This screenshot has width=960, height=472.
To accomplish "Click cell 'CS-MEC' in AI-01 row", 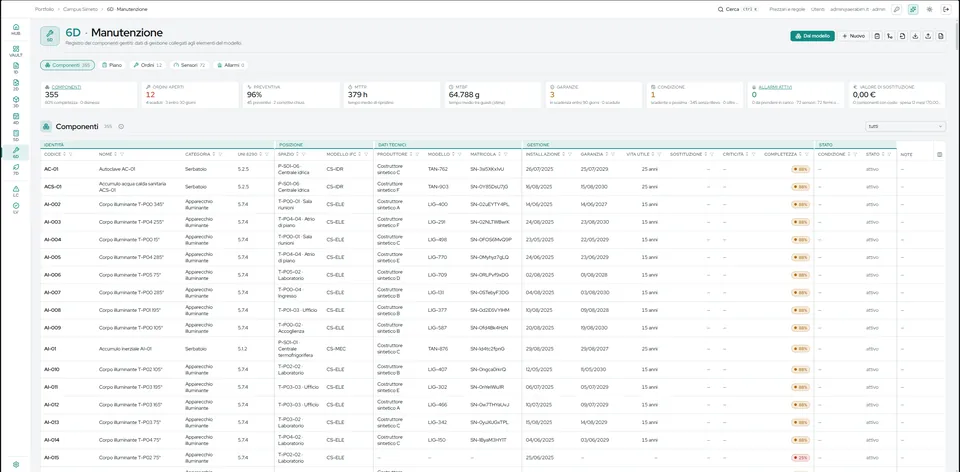I will [336, 349].
